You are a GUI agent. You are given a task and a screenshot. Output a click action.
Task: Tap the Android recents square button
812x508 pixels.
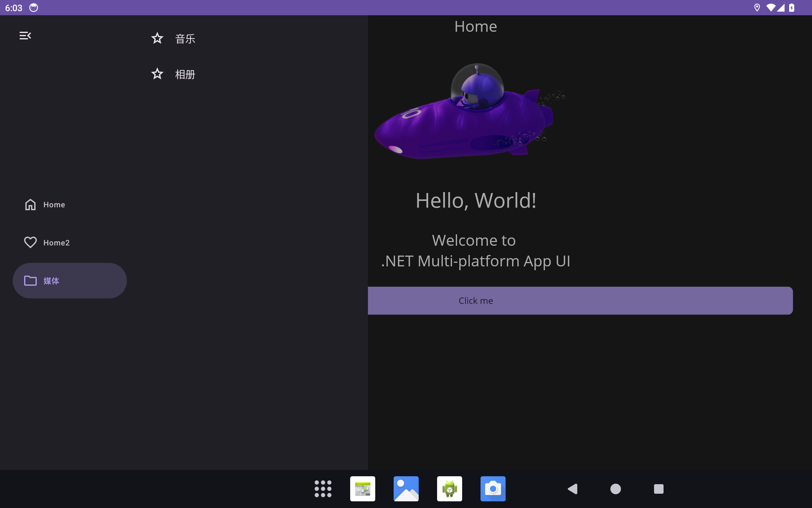coord(659,489)
